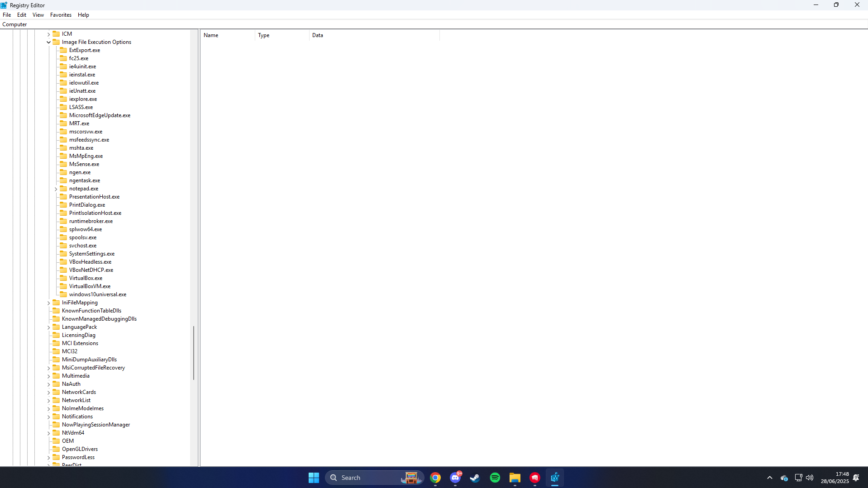Screen dimensions: 868x488
Task: Sort values by Data column header
Action: point(374,35)
